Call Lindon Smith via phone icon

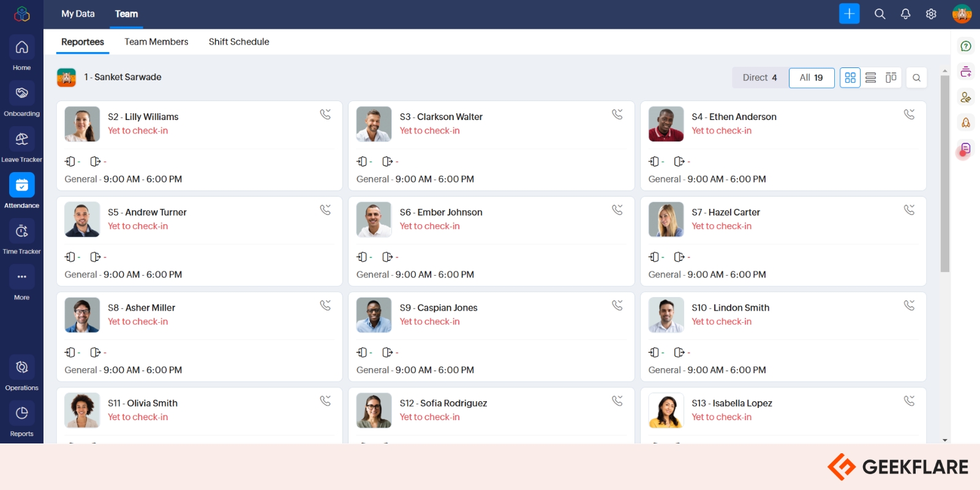pyautogui.click(x=910, y=306)
